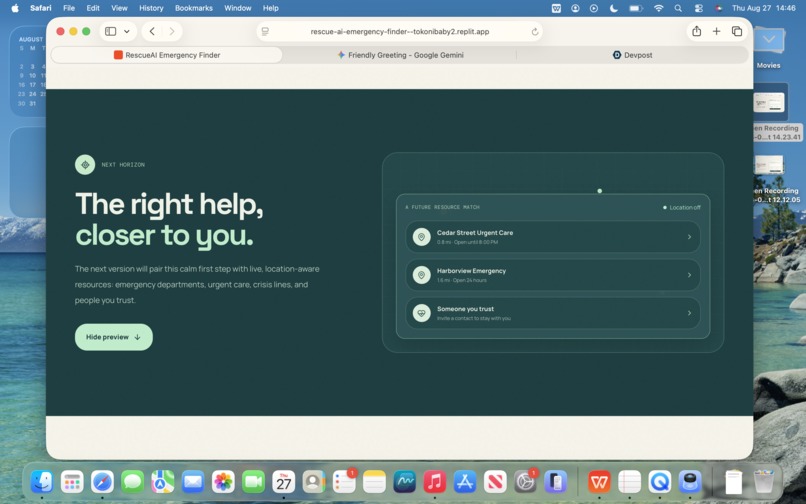Click chevron on Cedar Street Urgent Care
The height and width of the screenshot is (504, 806).
(689, 237)
